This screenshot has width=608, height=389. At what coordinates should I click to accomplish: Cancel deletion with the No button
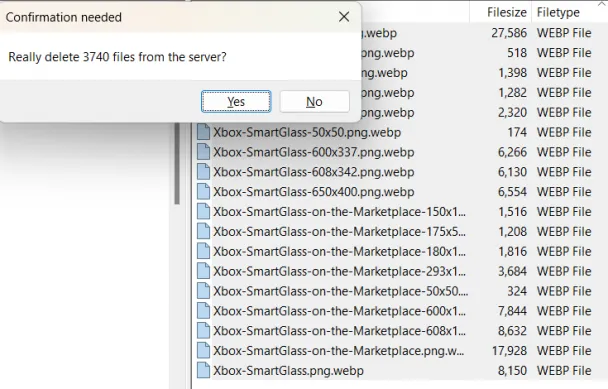point(314,102)
